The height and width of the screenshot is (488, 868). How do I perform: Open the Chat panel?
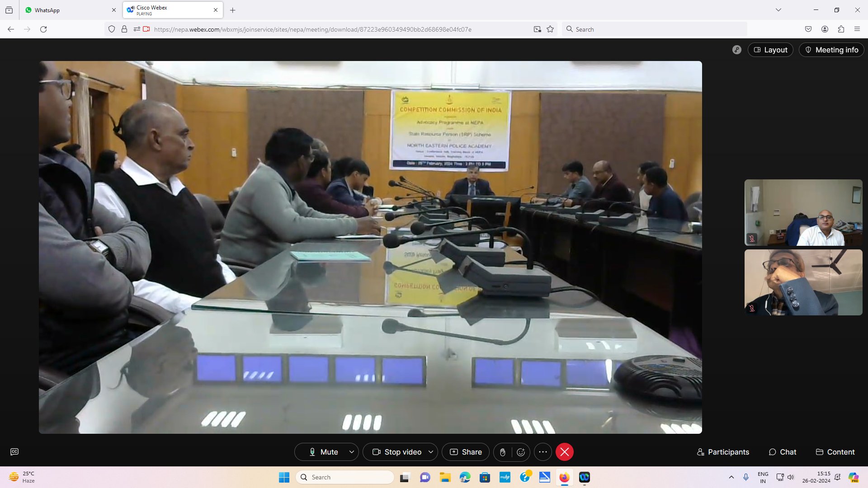point(783,452)
